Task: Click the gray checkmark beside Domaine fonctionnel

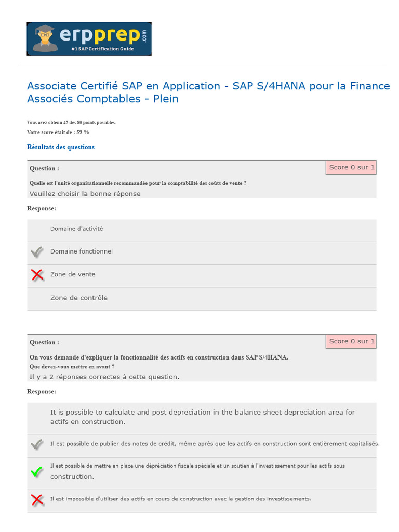Action: coord(37,252)
